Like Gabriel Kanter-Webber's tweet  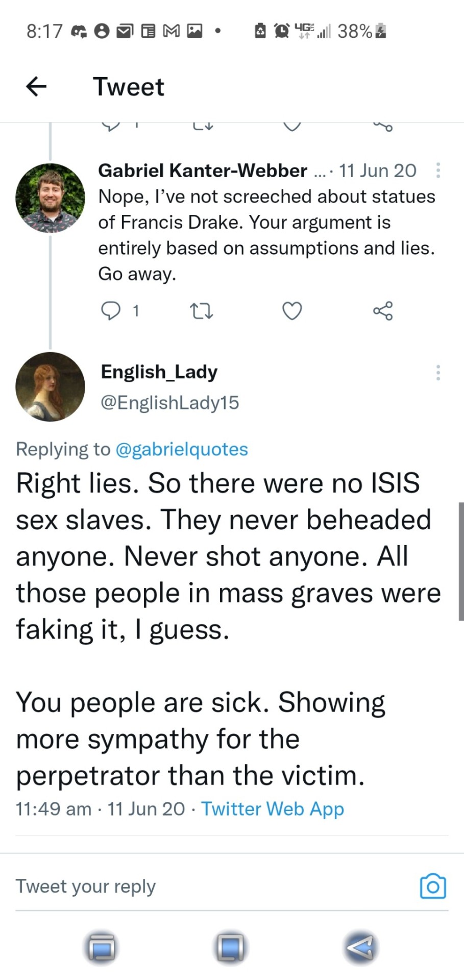coord(292,310)
